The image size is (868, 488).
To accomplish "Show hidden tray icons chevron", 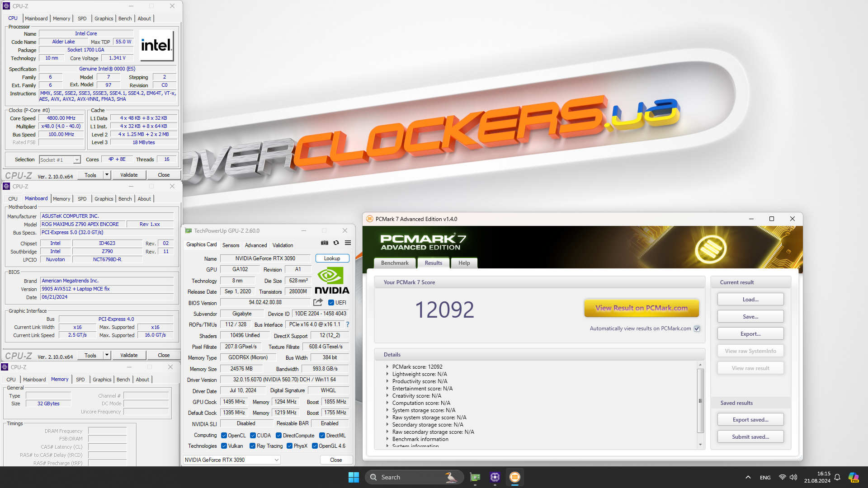I will tap(748, 477).
